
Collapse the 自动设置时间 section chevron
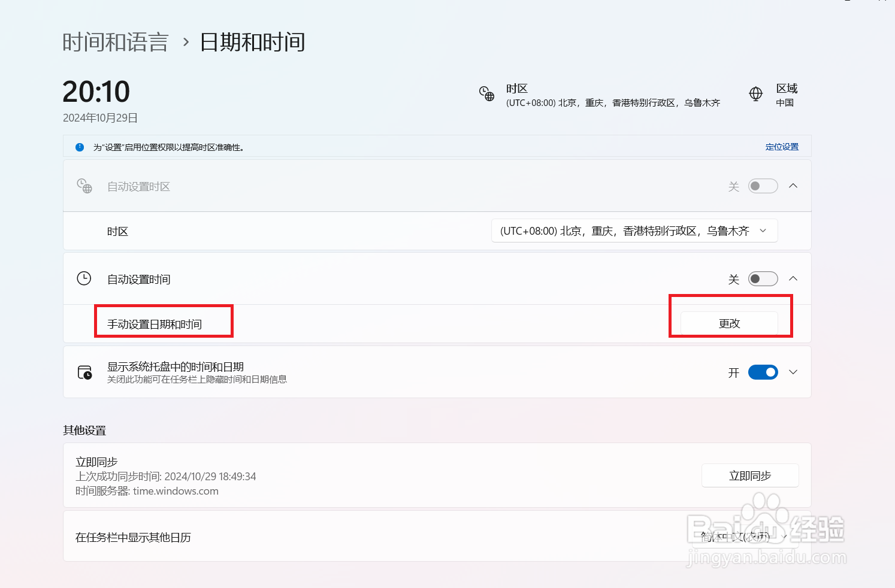point(793,279)
